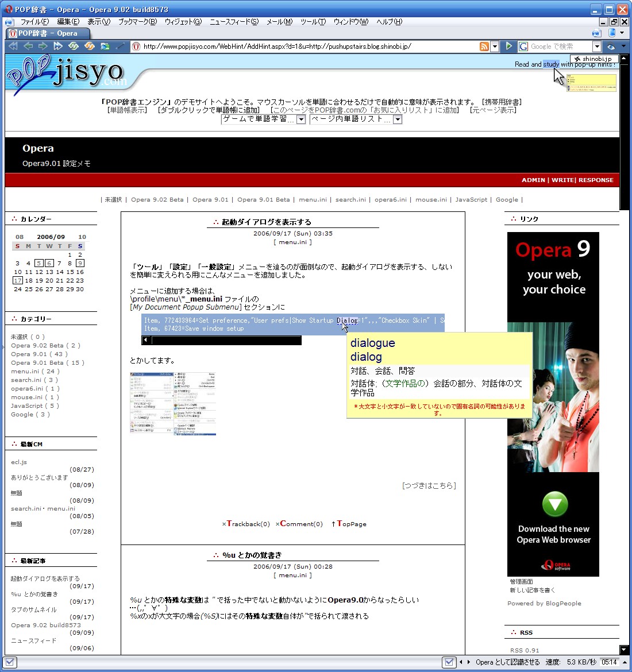This screenshot has width=632, height=672.
Task: Click the 携帯用辞書 link
Action: coord(502,102)
